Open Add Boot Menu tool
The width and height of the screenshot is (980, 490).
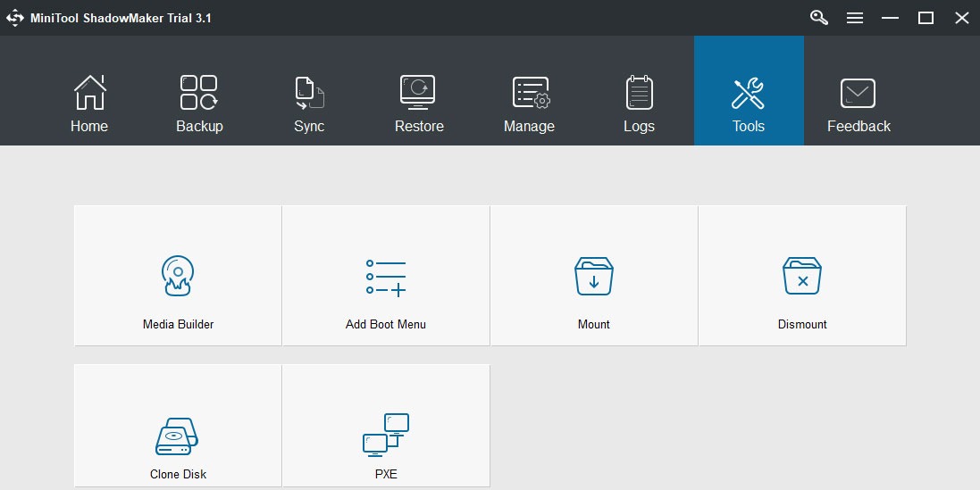[x=386, y=275]
